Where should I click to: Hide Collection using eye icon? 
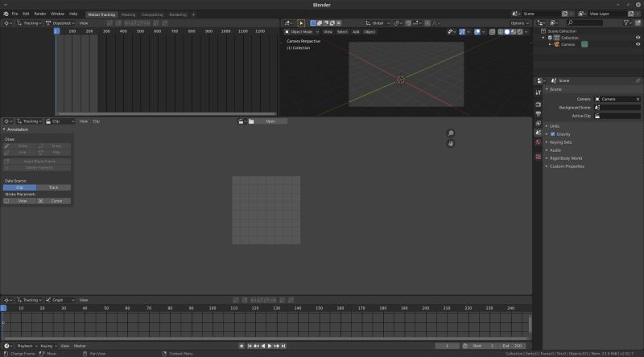(638, 37)
